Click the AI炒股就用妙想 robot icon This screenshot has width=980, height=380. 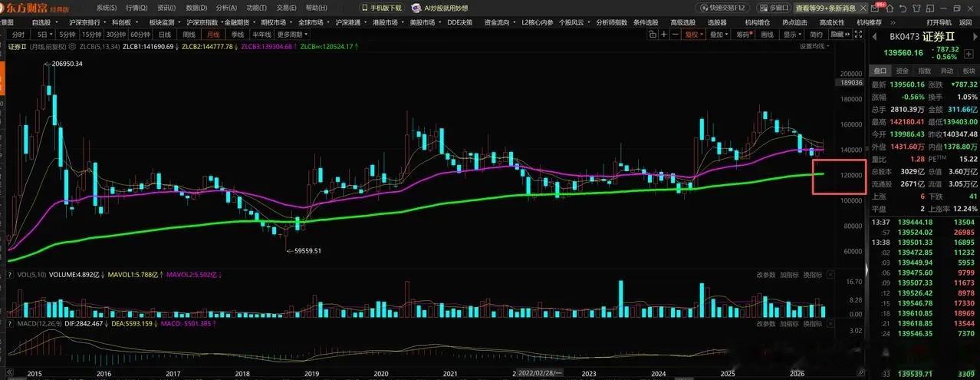coord(416,8)
